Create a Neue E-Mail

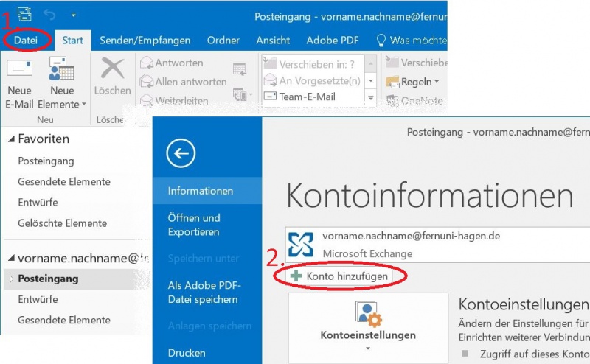pyautogui.click(x=20, y=83)
